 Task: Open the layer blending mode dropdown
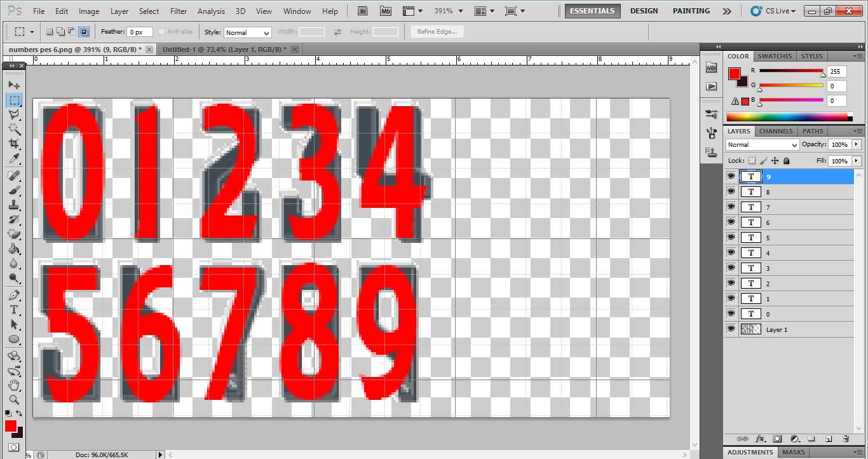tap(761, 144)
